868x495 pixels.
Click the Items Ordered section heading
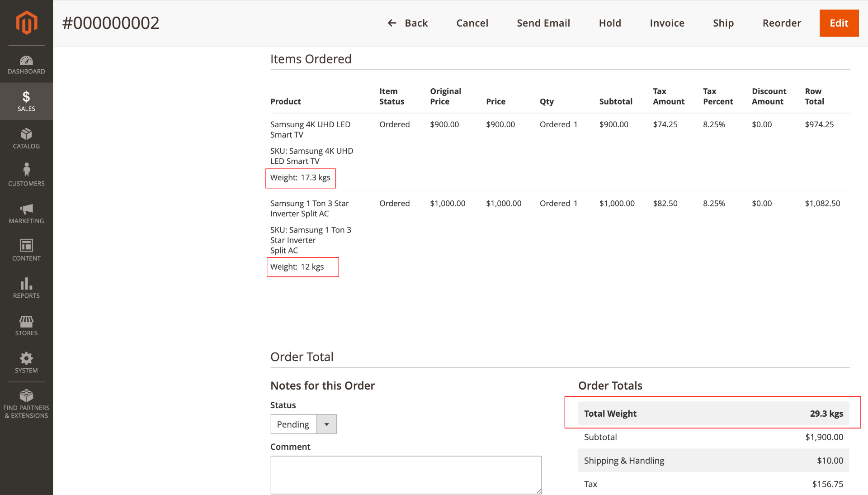[x=311, y=59]
